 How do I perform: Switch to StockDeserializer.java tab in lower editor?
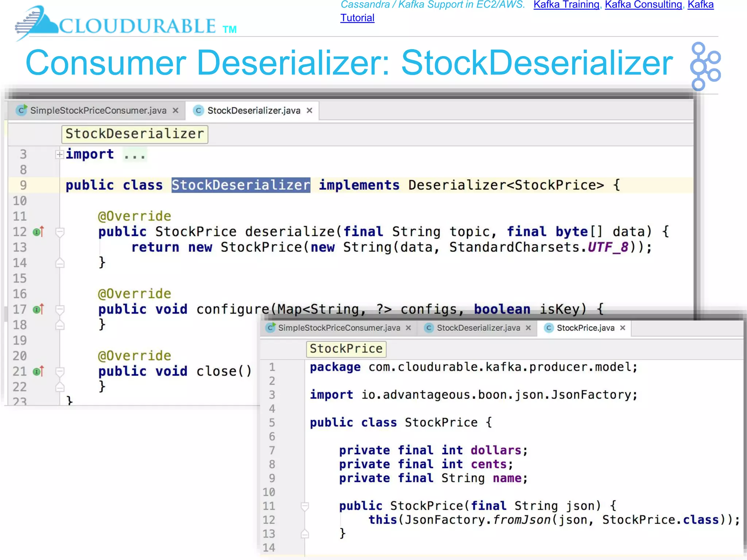[x=478, y=328]
